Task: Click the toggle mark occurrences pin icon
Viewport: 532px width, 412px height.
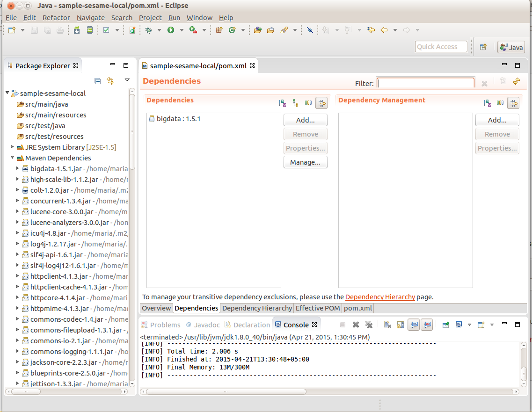Action: click(310, 30)
